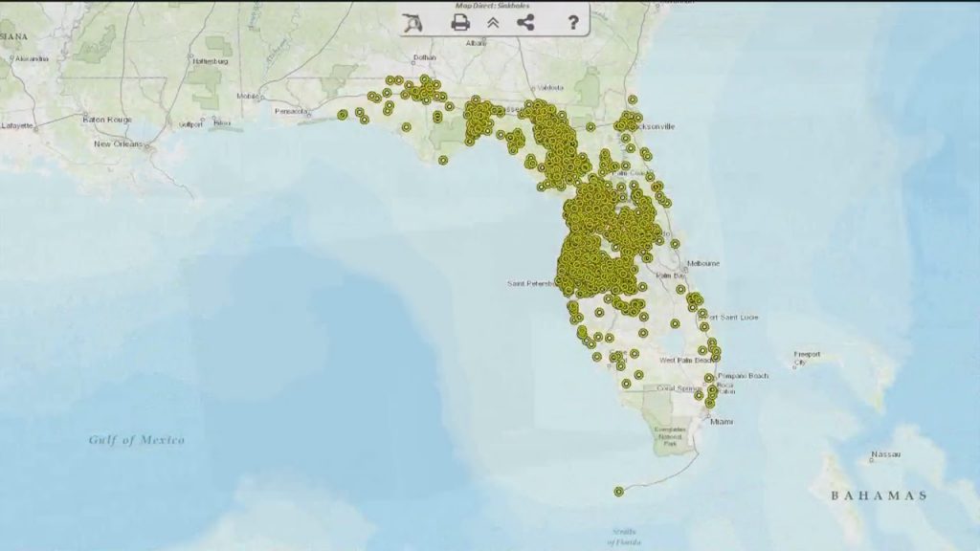Print the sinkholes map

coord(460,23)
